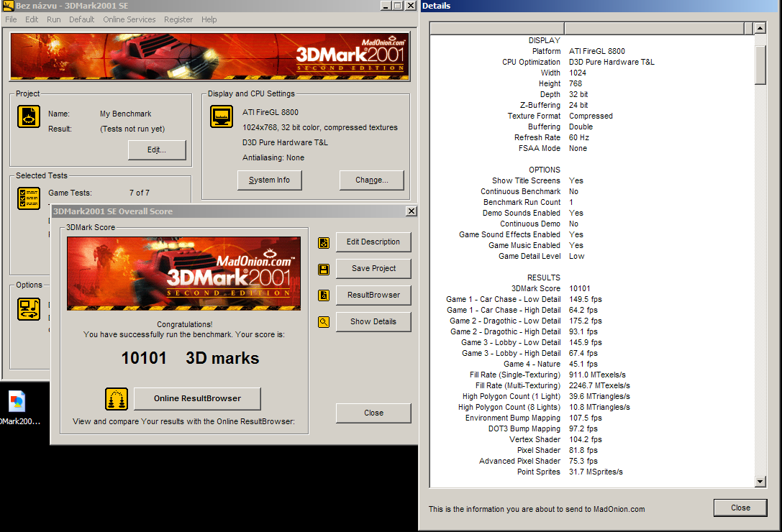
Task: Close the Details window with Close button
Action: coord(740,508)
